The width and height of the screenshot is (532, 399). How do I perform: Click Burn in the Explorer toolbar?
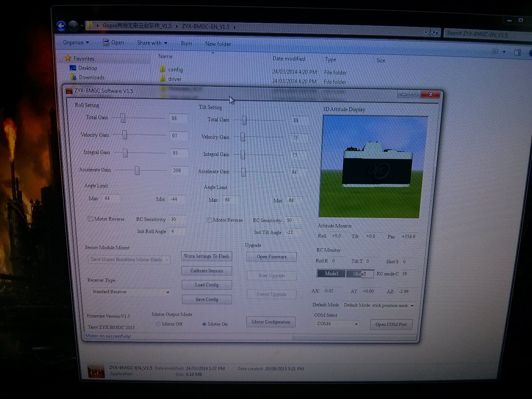[186, 43]
